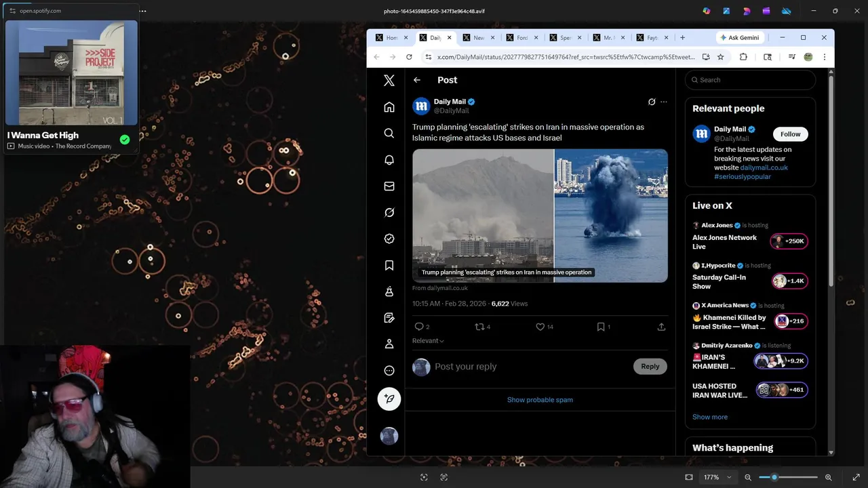Expand the Relevant replies sort dropdown

point(428,341)
